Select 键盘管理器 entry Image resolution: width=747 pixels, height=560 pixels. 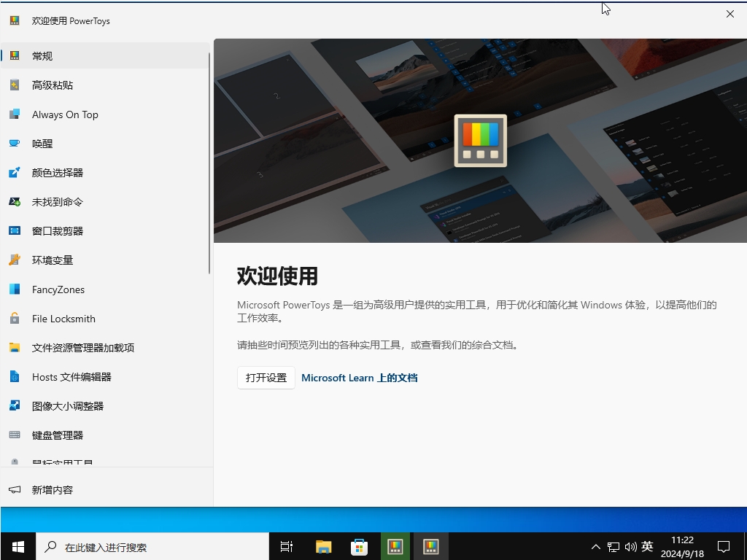pyautogui.click(x=105, y=435)
